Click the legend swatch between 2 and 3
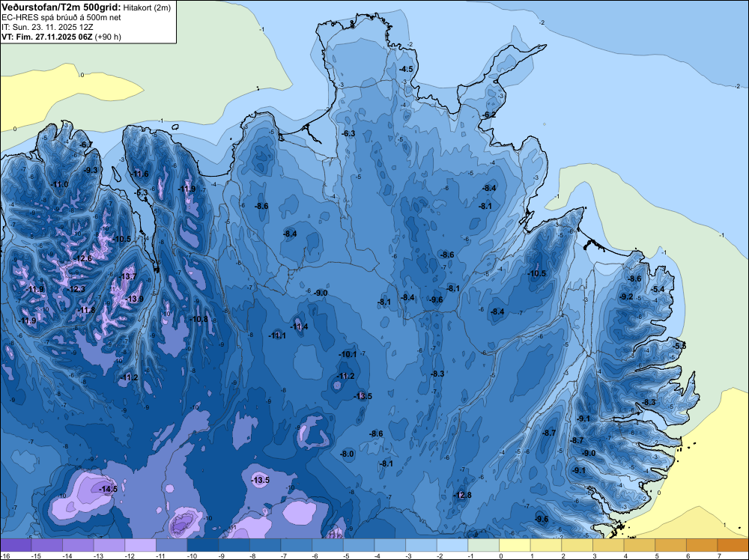The width and height of the screenshot is (749, 560). tap(577, 545)
